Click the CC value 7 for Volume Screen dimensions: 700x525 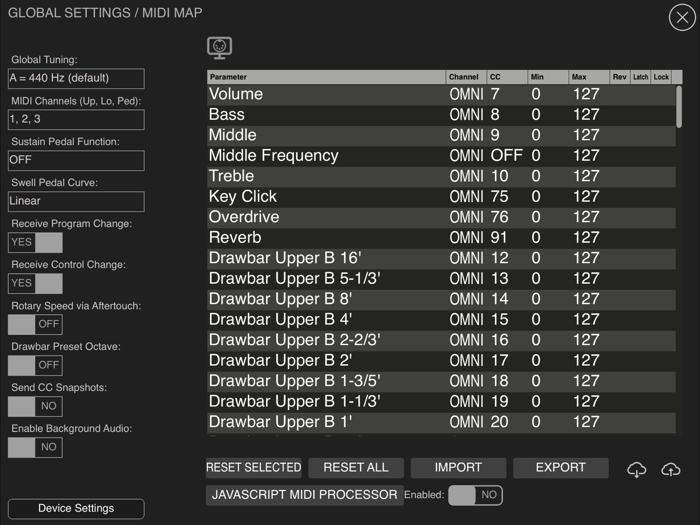click(x=495, y=94)
